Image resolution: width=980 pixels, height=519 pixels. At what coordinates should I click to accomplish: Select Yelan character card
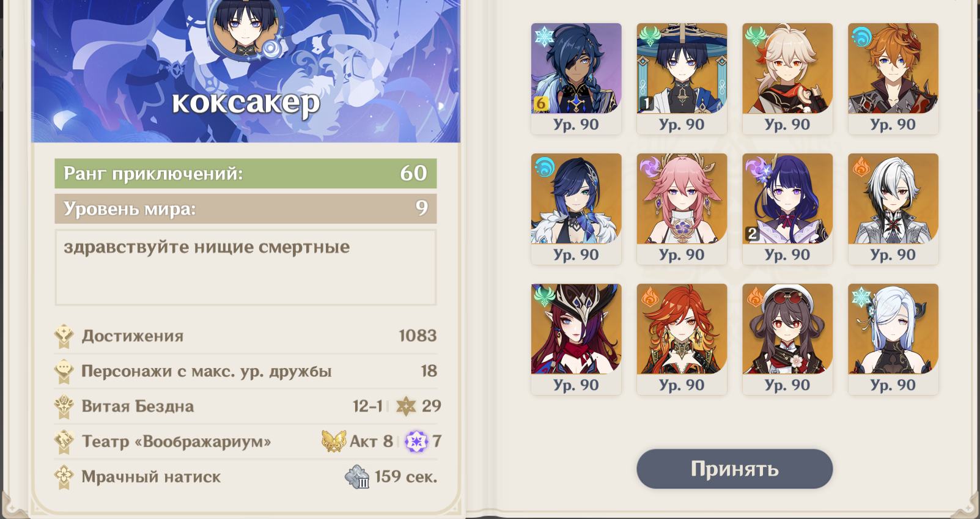pyautogui.click(x=576, y=208)
